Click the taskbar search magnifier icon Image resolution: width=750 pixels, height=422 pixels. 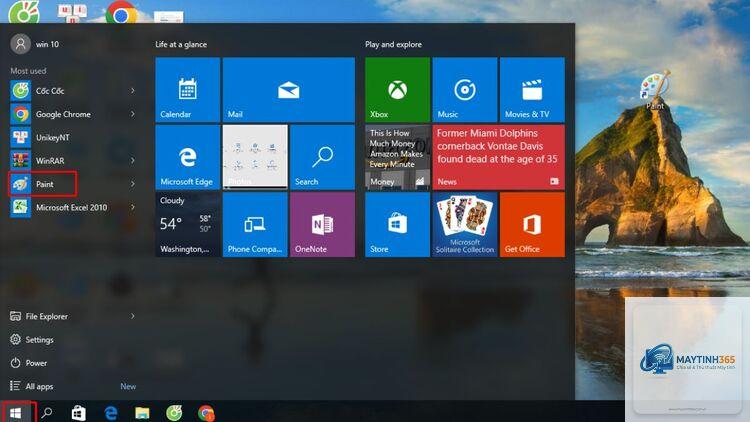[46, 412]
